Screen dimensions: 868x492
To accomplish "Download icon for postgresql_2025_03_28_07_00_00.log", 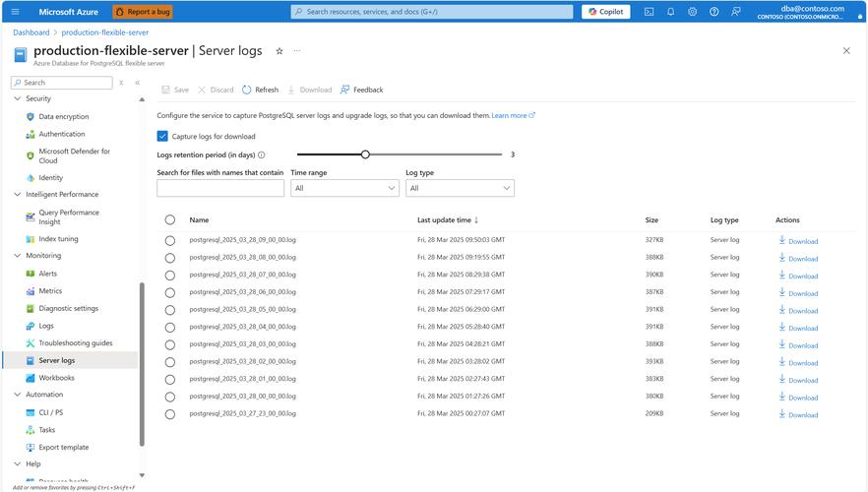I will tap(782, 276).
